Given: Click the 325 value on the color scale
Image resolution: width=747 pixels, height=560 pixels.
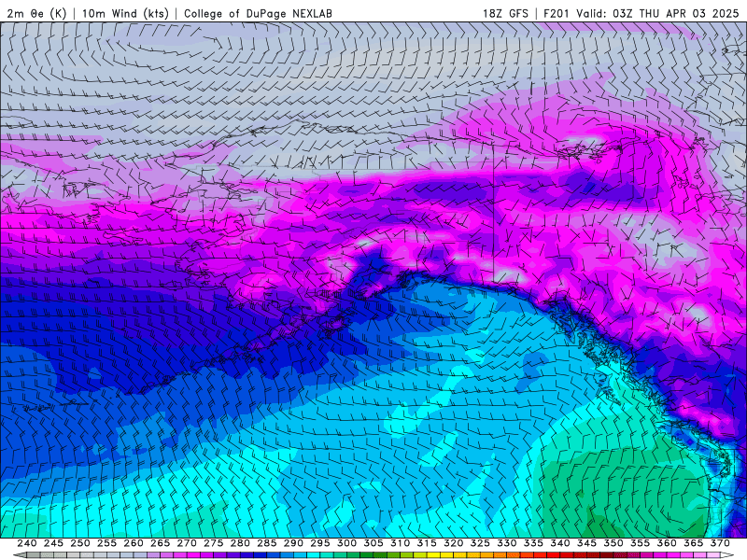Looking at the screenshot, I should pos(480,543).
